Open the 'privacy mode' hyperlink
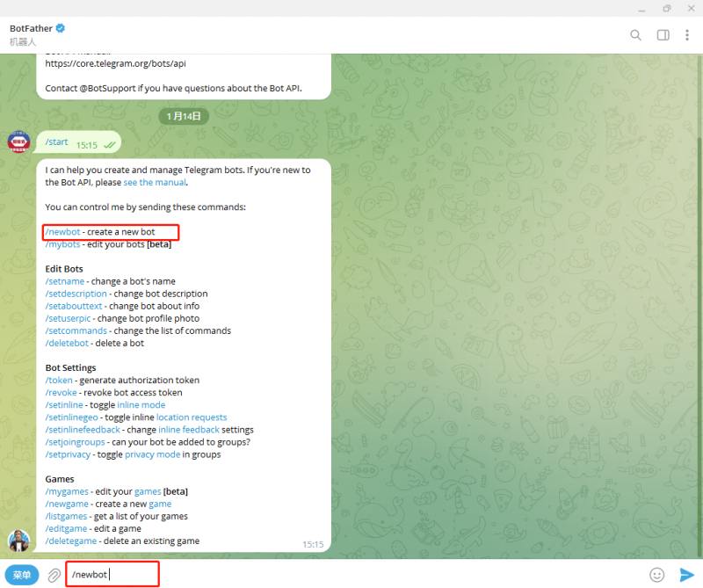This screenshot has width=703, height=588. [152, 454]
